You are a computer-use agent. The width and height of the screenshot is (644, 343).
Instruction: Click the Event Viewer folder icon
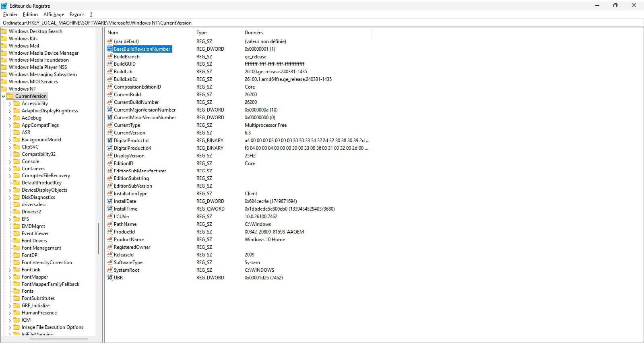point(17,233)
